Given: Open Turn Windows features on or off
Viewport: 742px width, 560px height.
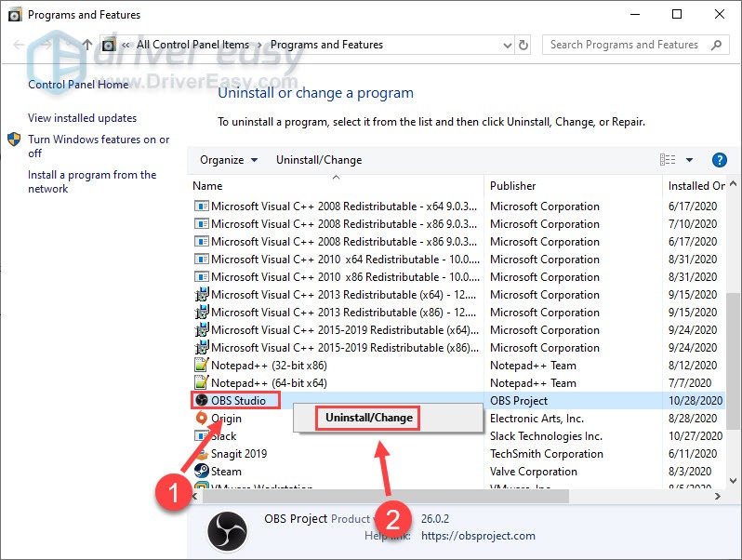Looking at the screenshot, I should 99,146.
